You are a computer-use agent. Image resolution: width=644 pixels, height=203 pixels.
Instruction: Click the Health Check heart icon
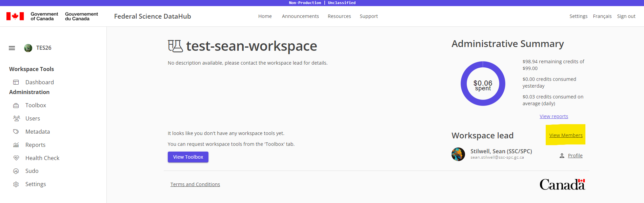16,158
